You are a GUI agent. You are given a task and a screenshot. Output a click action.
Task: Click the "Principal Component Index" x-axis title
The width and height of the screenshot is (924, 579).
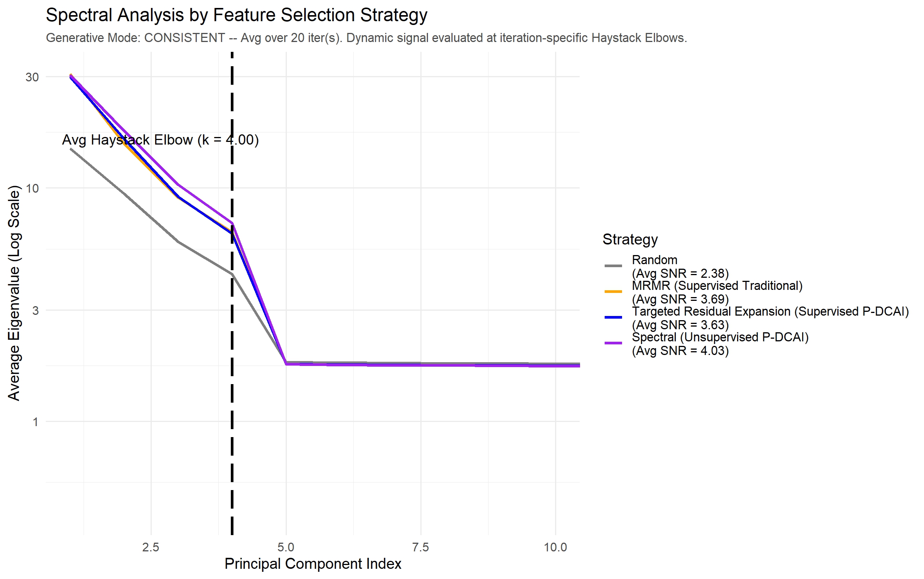click(313, 564)
